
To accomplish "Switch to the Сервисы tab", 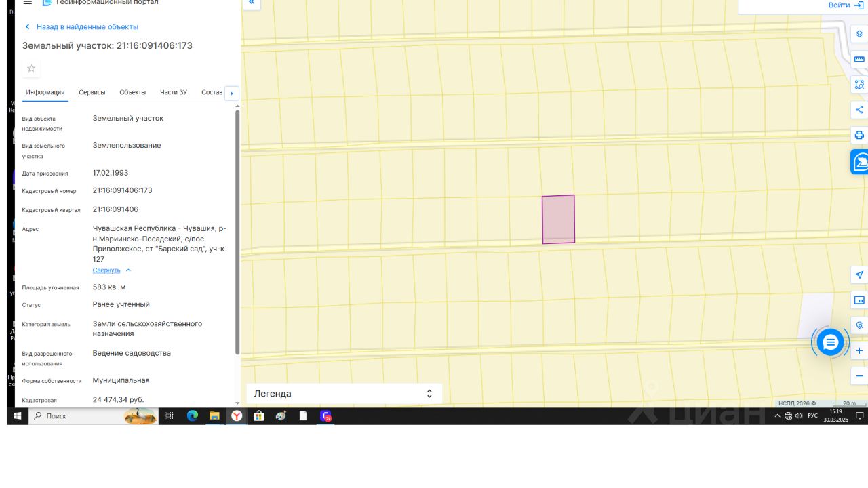I will tap(92, 92).
